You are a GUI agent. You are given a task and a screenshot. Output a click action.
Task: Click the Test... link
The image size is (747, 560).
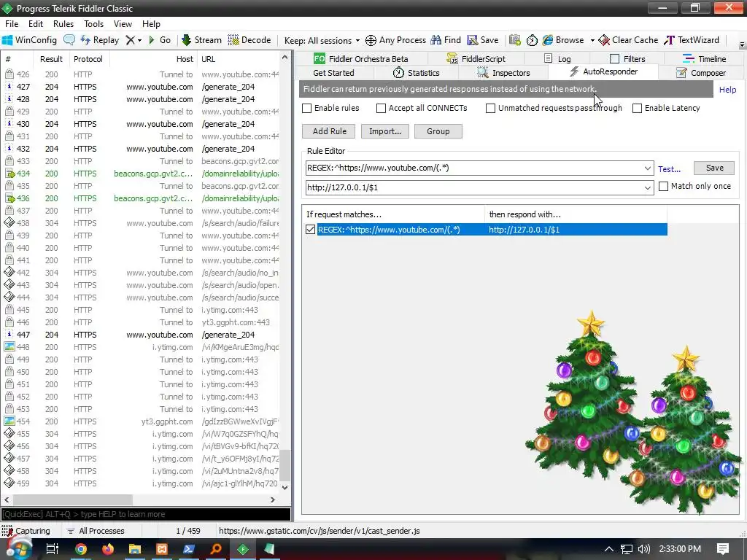[670, 169]
